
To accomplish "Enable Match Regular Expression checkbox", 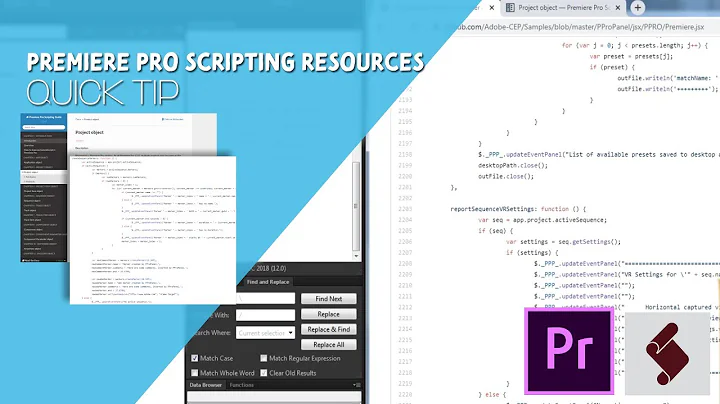I will coord(264,358).
